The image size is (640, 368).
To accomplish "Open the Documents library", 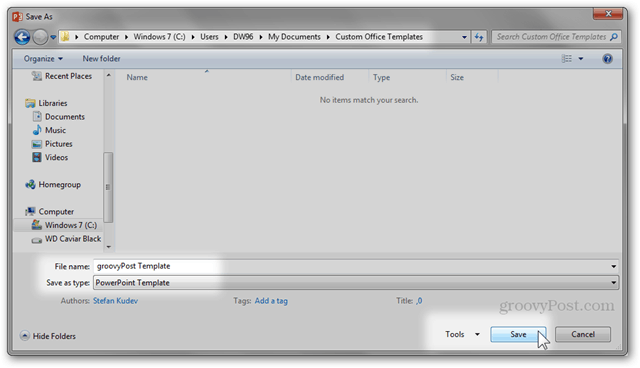I will 59,117.
